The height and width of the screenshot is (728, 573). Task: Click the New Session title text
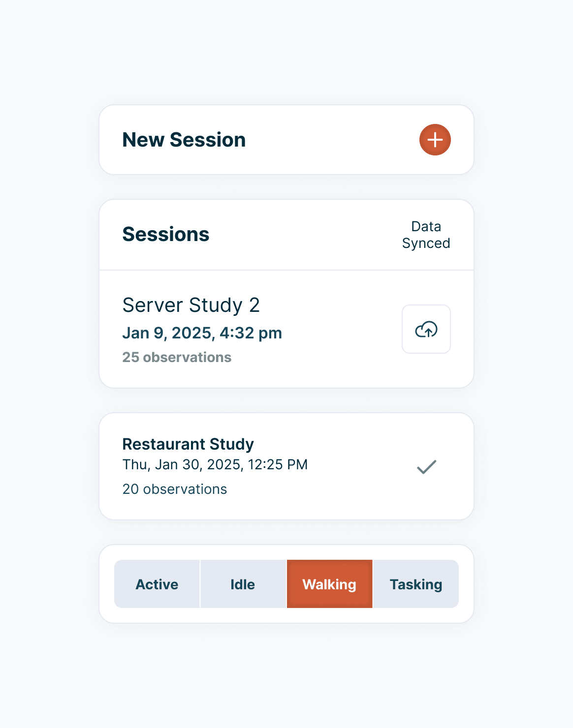click(x=184, y=140)
